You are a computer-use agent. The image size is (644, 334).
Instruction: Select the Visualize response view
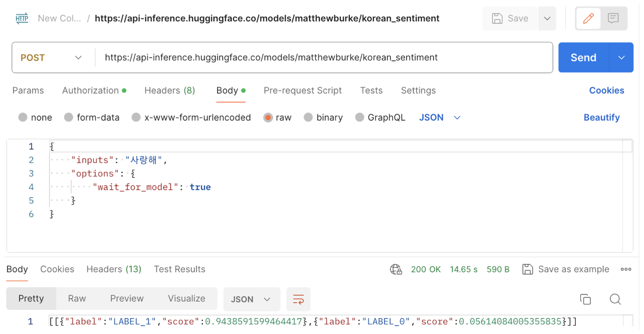tap(187, 298)
